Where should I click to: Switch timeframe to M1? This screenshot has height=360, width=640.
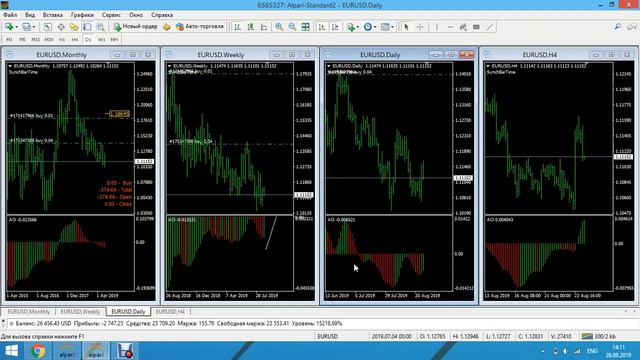tap(9, 40)
